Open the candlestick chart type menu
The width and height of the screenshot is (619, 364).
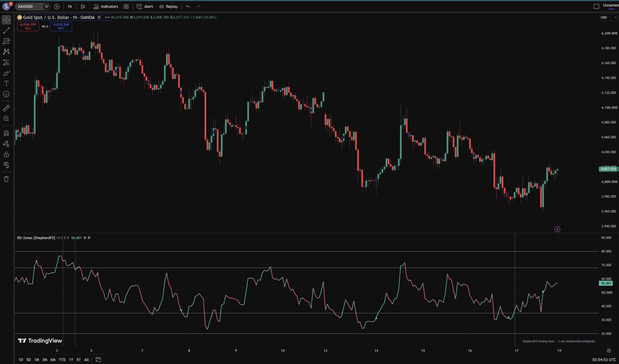[x=83, y=7]
